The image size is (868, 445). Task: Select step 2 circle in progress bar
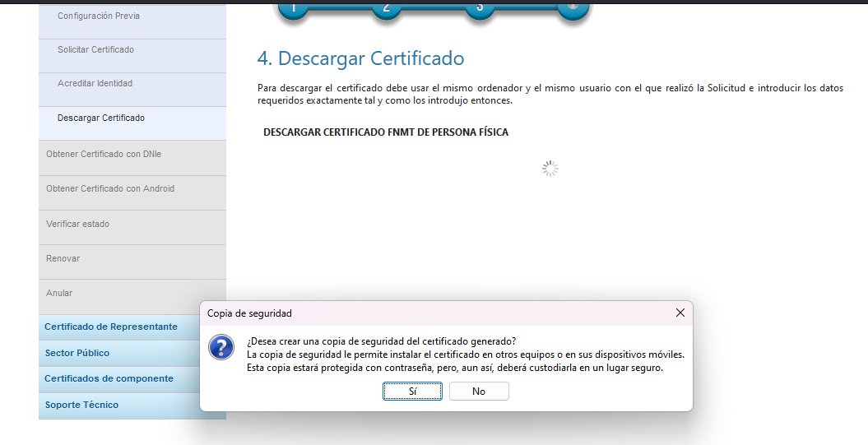[x=386, y=7]
